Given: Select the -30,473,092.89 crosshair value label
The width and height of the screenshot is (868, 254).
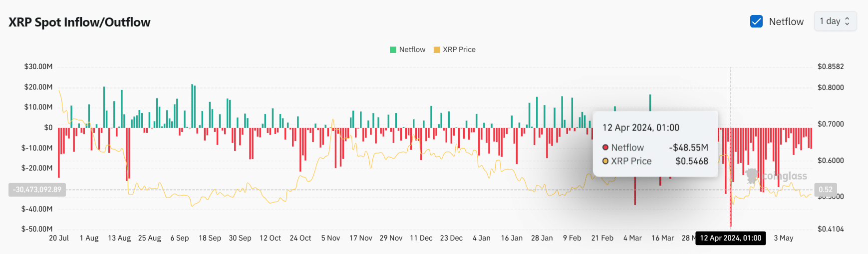Looking at the screenshot, I should point(37,189).
